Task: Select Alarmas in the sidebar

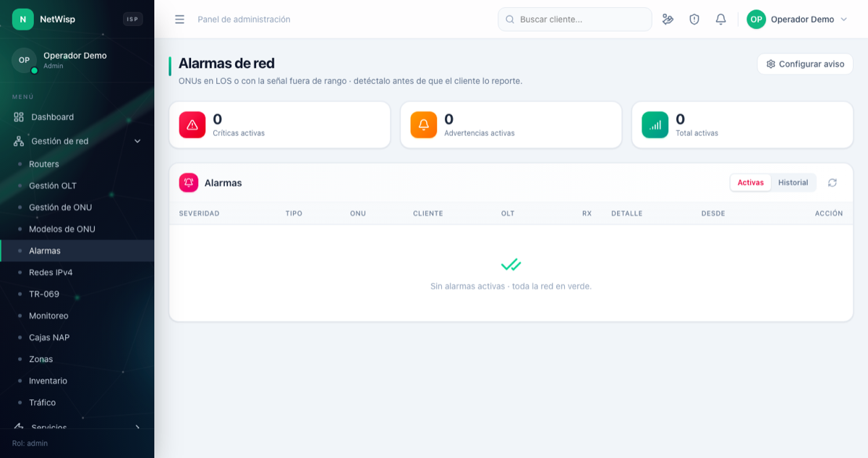Action: [x=77, y=251]
